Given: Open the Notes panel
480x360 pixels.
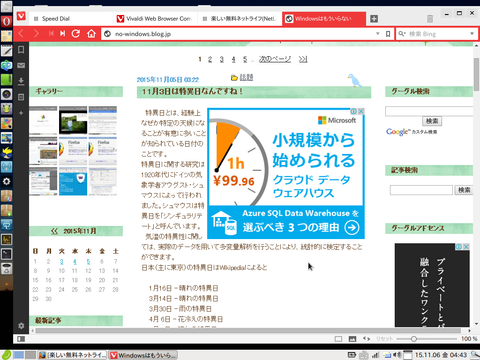Looking at the screenshot, I should point(21,97).
